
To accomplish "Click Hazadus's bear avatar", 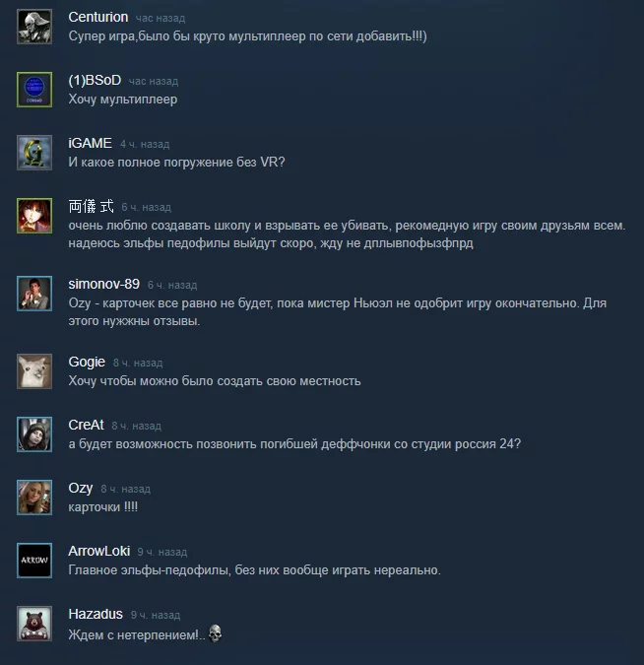I will [x=34, y=624].
